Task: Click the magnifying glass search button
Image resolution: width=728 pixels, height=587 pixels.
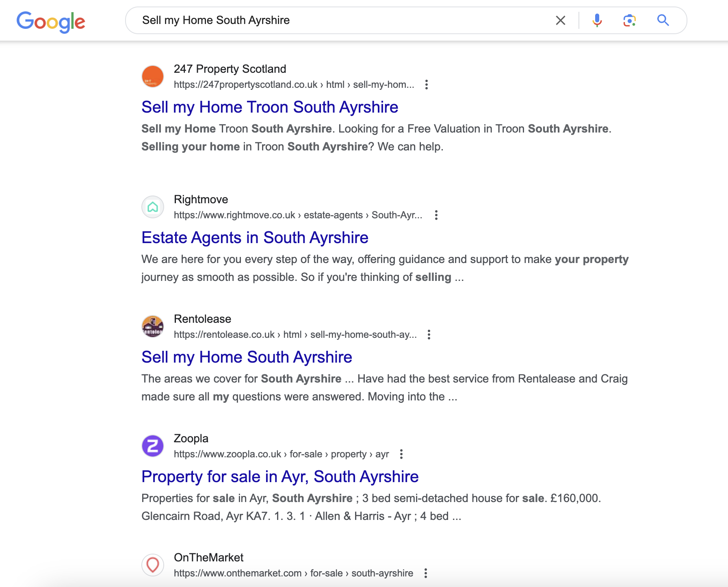Action: 663,20
